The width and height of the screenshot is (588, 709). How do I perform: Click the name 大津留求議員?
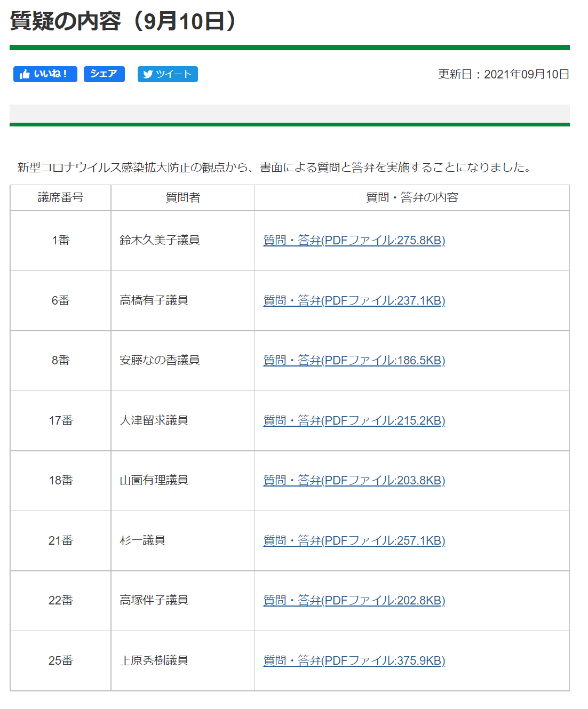tap(154, 421)
